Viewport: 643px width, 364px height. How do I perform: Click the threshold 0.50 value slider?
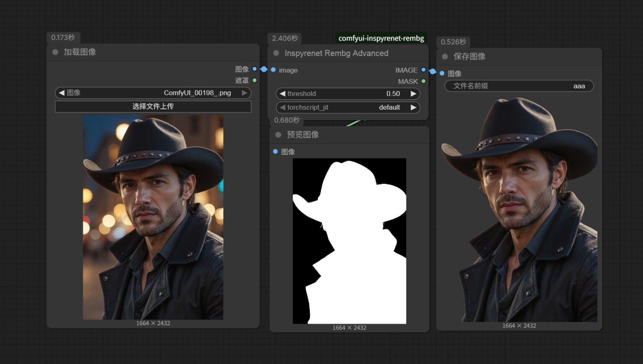click(x=347, y=94)
